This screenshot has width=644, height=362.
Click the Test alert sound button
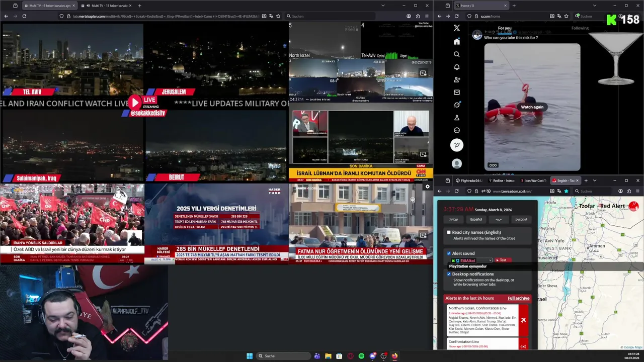[x=503, y=260]
